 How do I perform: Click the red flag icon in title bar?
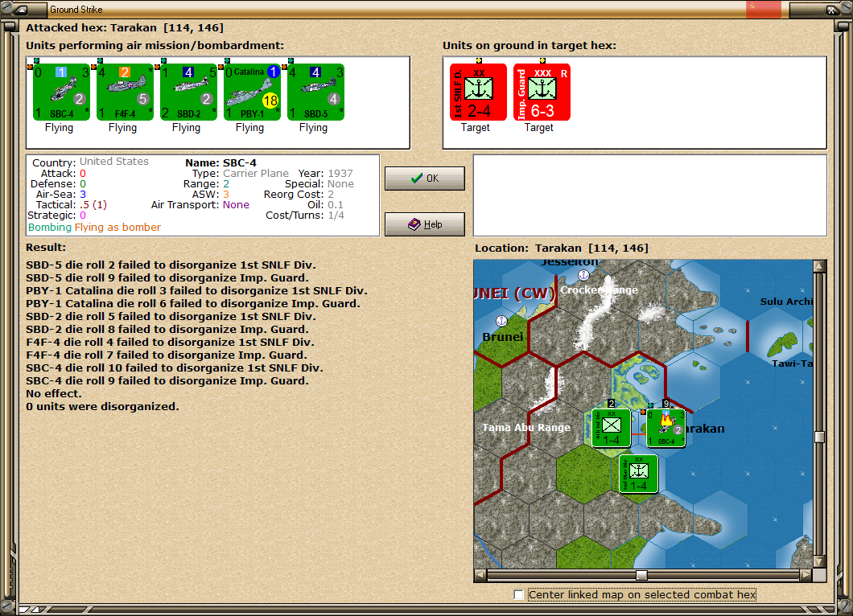click(763, 9)
